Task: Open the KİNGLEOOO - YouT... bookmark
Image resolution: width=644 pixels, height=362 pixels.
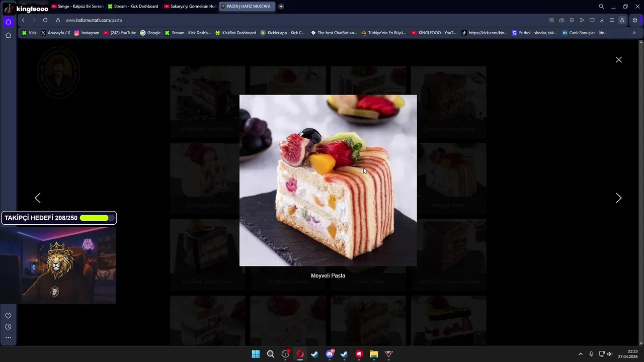Action: tap(434, 33)
